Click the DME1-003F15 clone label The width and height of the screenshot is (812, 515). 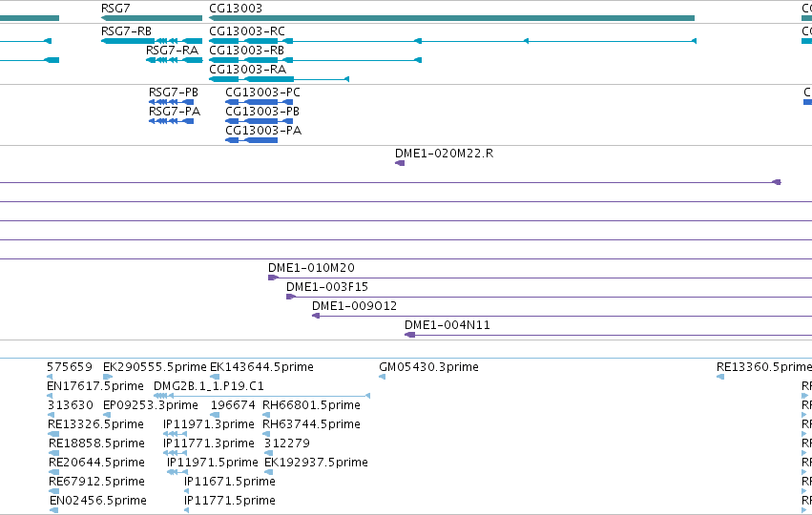pos(327,287)
